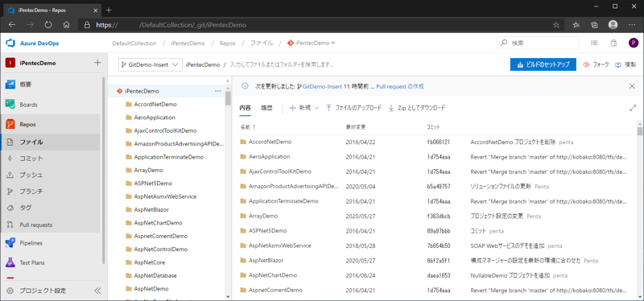Collapse the left navigation sidebar
644x301 pixels.
[x=97, y=291]
